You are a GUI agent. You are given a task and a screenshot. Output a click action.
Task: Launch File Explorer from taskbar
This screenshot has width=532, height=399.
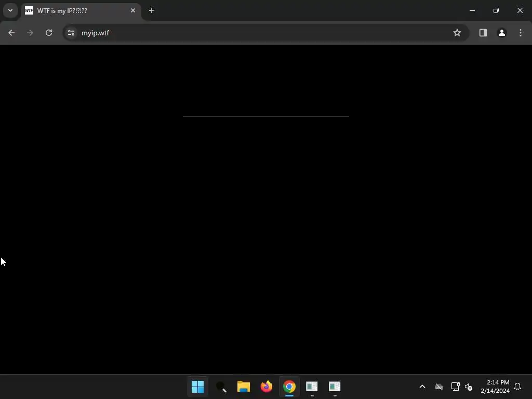(244, 387)
